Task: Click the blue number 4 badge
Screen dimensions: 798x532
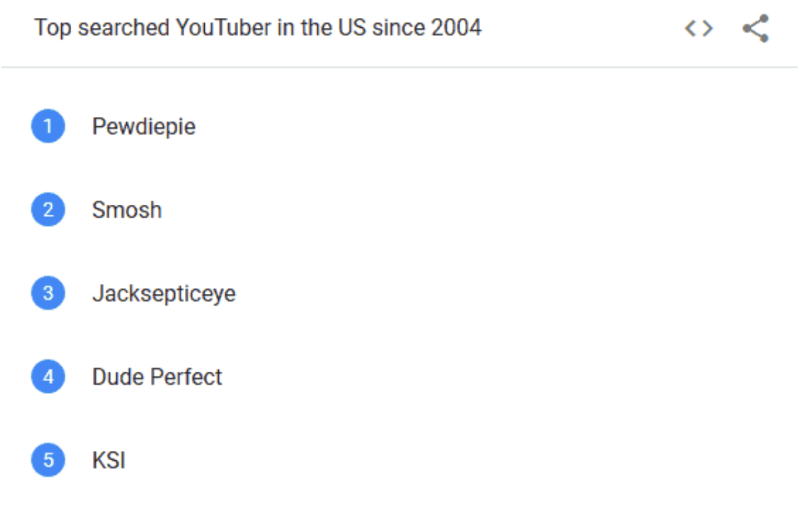Action: 48,377
